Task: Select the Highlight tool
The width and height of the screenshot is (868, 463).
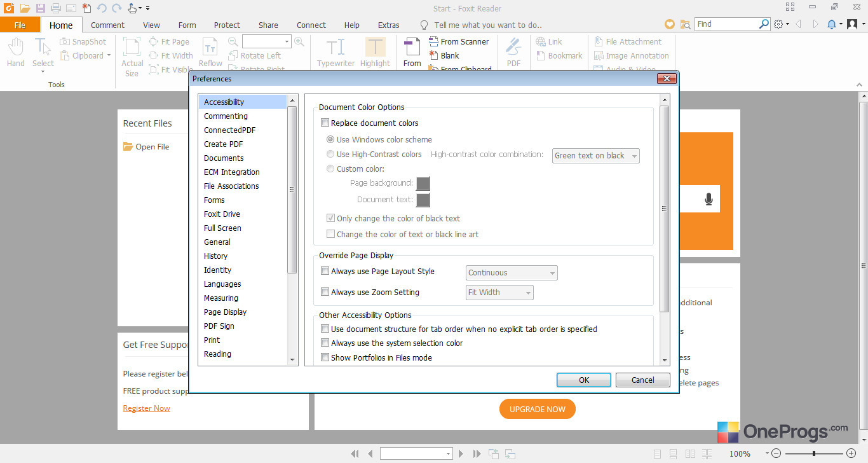Action: click(375, 52)
